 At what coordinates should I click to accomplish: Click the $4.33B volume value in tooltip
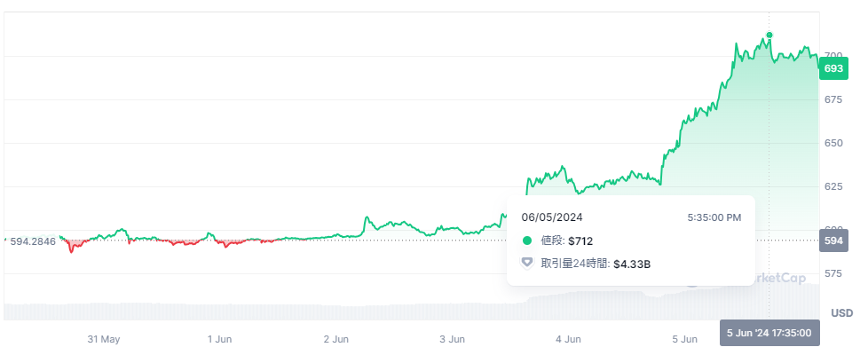coord(632,264)
